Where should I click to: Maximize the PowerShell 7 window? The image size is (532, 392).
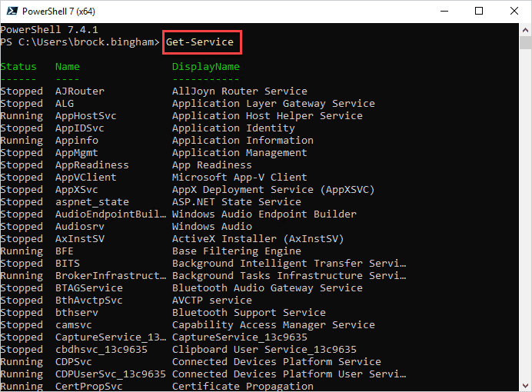[479, 12]
